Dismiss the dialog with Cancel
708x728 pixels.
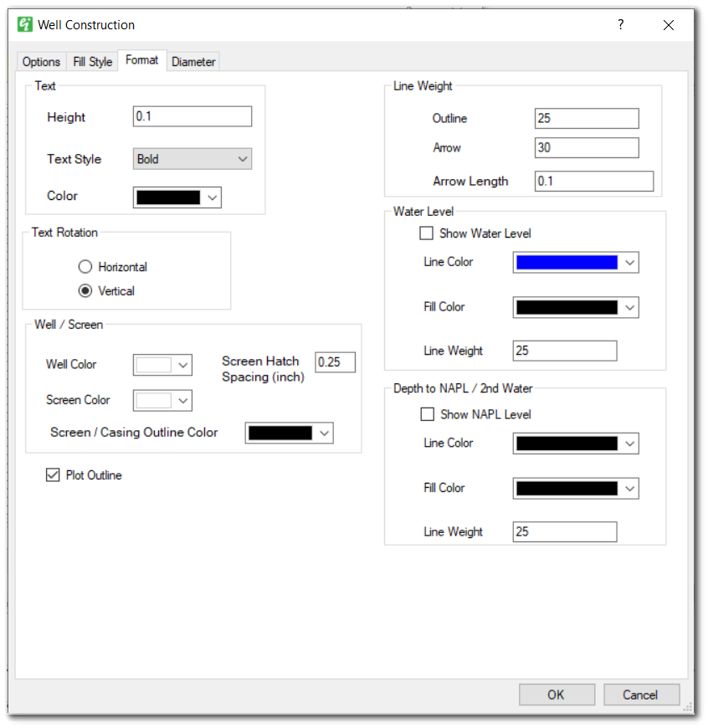click(x=641, y=694)
